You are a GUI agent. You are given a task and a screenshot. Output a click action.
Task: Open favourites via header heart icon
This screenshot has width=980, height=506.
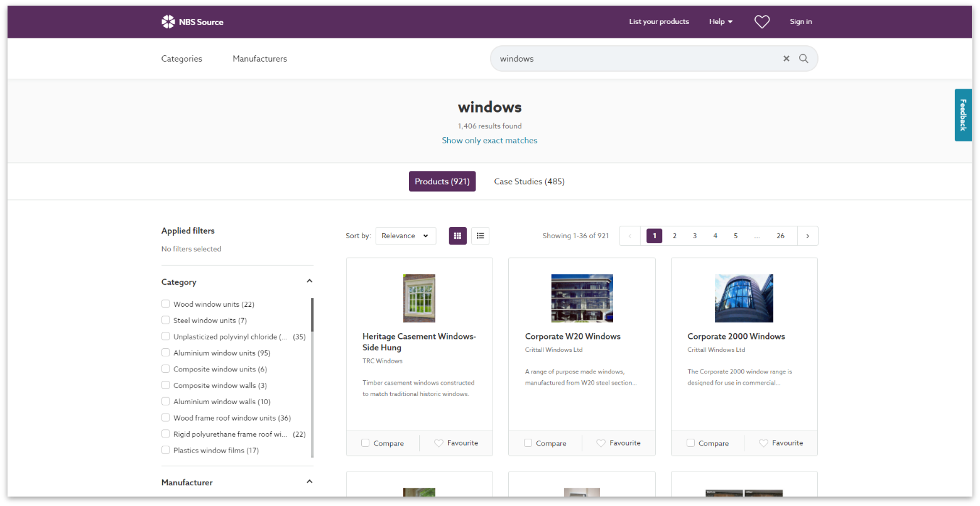coord(761,22)
